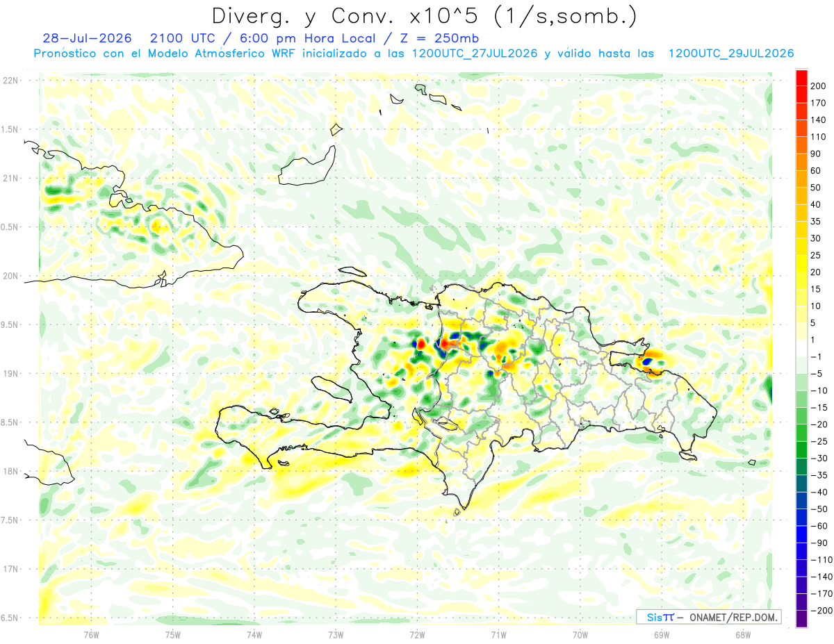The width and height of the screenshot is (834, 644).
Task: Click the title 'Diverg. y Conv. x10^5 (1/s,somb.)'
Action: tap(424, 16)
